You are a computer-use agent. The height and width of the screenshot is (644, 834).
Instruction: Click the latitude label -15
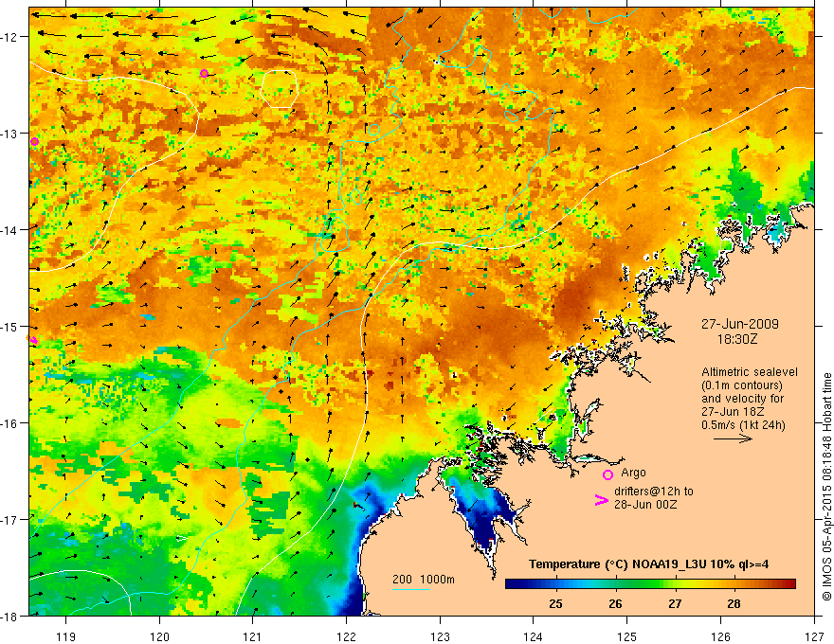pyautogui.click(x=10, y=327)
